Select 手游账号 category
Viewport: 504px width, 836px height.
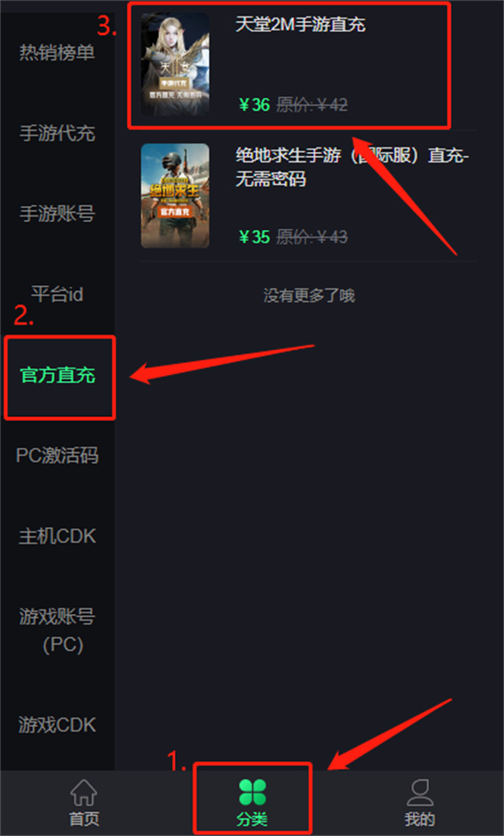coord(58,214)
